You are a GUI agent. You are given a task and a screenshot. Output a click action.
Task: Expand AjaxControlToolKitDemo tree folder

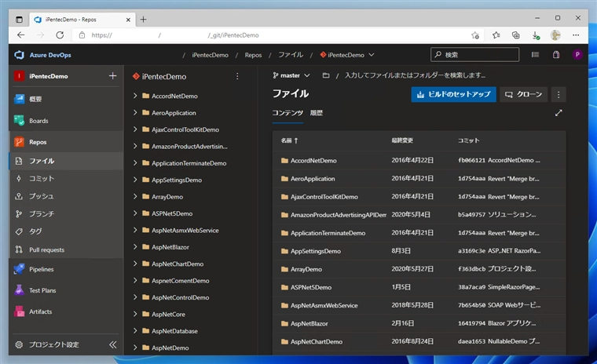(135, 129)
